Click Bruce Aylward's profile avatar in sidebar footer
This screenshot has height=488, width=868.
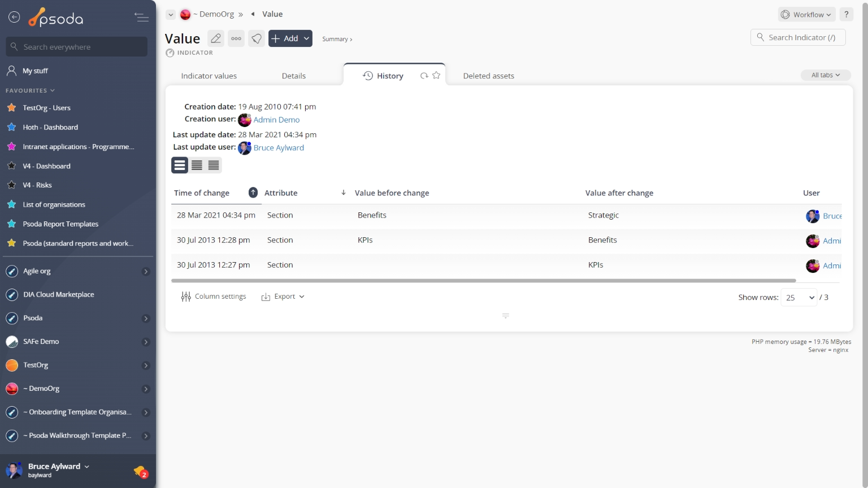click(x=14, y=470)
